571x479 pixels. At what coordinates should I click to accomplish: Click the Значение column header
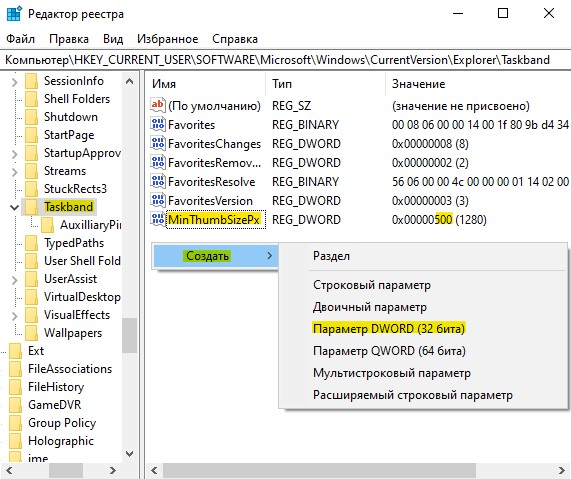[478, 84]
